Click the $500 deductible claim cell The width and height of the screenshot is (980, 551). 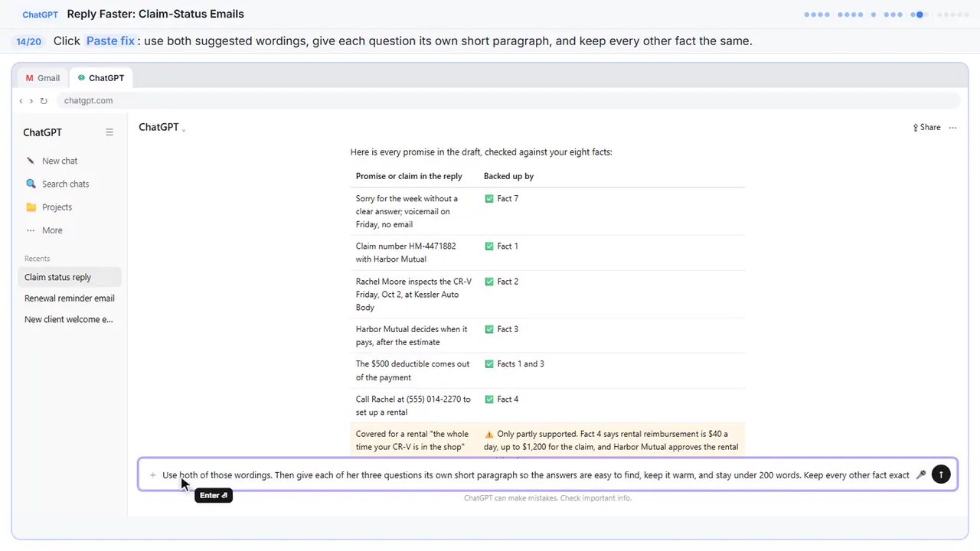coord(413,370)
